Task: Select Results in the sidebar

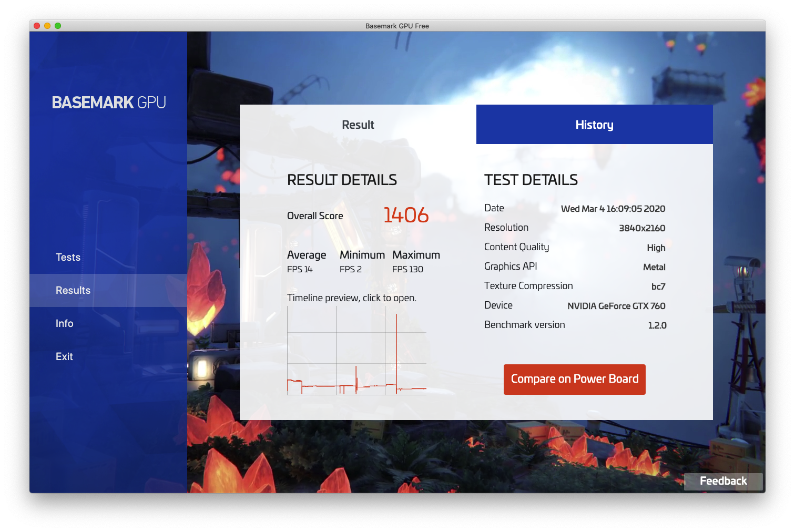Action: [x=108, y=290]
